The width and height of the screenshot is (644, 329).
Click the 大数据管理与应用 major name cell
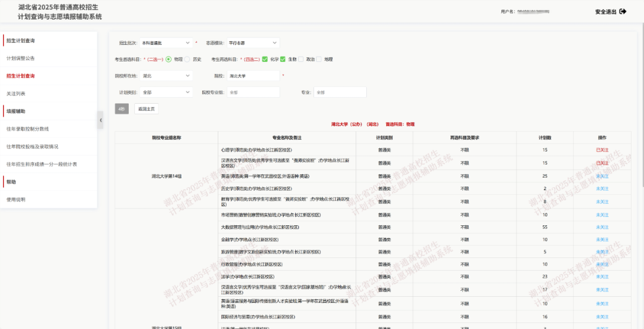coord(287,227)
